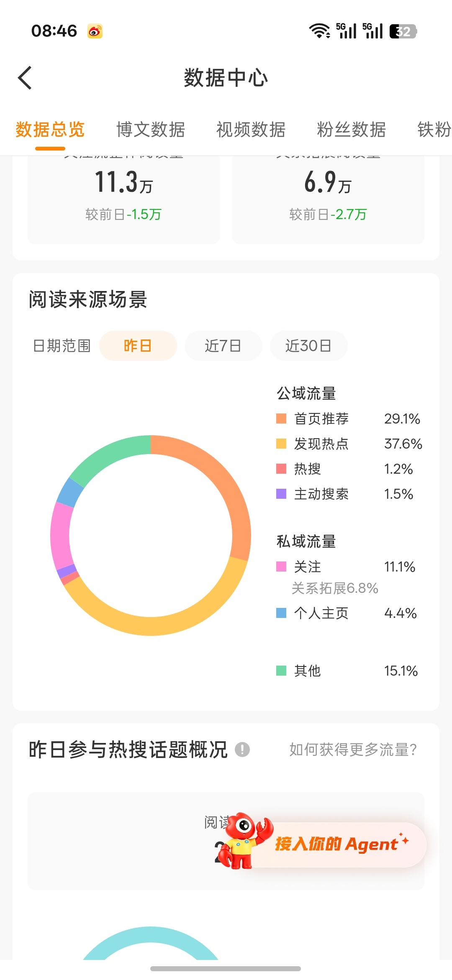Tap the red lobster mascot icon

point(244,841)
